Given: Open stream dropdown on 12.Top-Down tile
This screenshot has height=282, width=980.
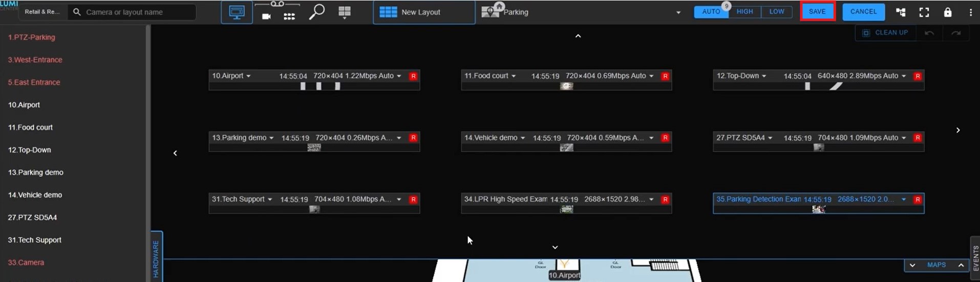Looking at the screenshot, I should coord(904,76).
